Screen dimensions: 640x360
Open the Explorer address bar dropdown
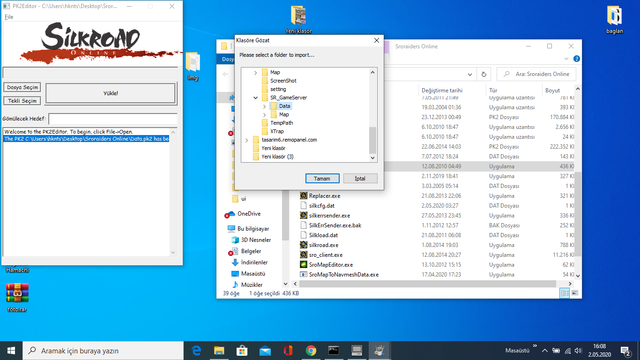pyautogui.click(x=470, y=74)
